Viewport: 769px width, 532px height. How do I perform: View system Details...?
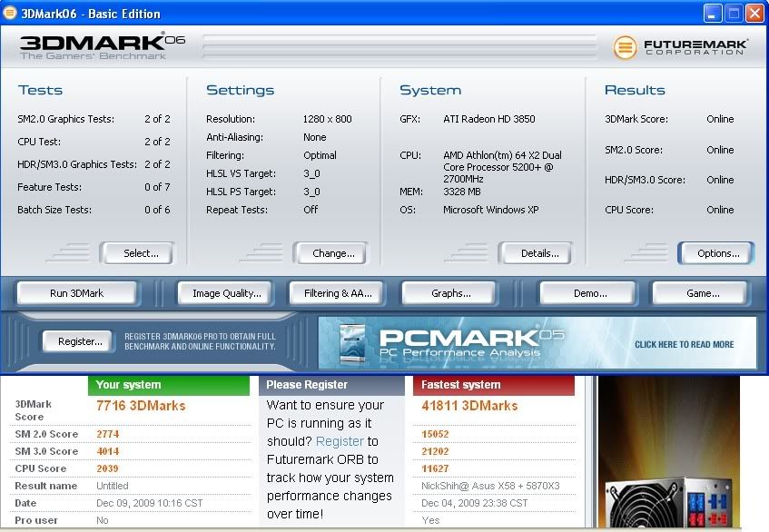536,253
